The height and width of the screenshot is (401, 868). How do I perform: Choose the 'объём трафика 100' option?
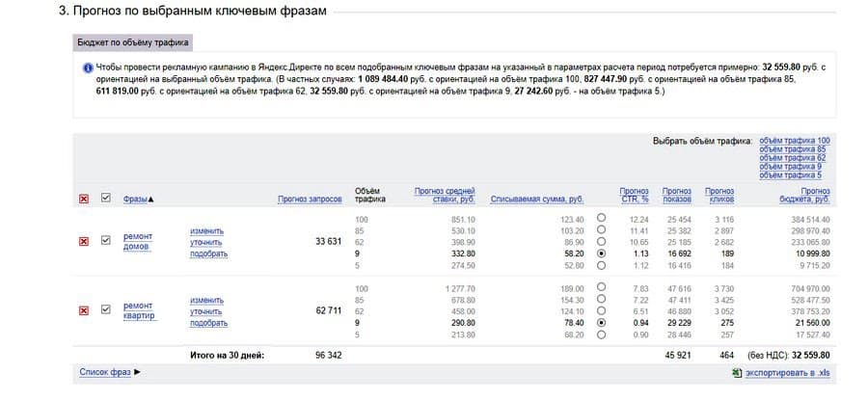[x=794, y=141]
